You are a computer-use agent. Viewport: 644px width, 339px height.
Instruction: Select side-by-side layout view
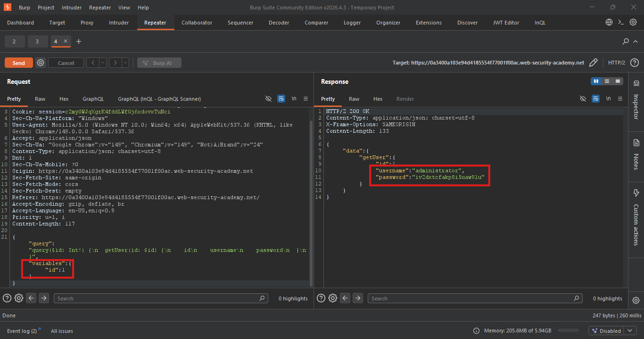(x=596, y=81)
